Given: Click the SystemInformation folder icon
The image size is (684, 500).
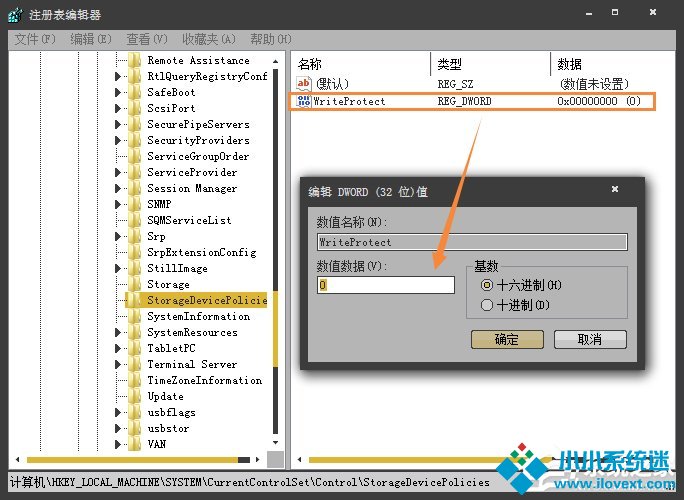Looking at the screenshot, I should point(135,316).
